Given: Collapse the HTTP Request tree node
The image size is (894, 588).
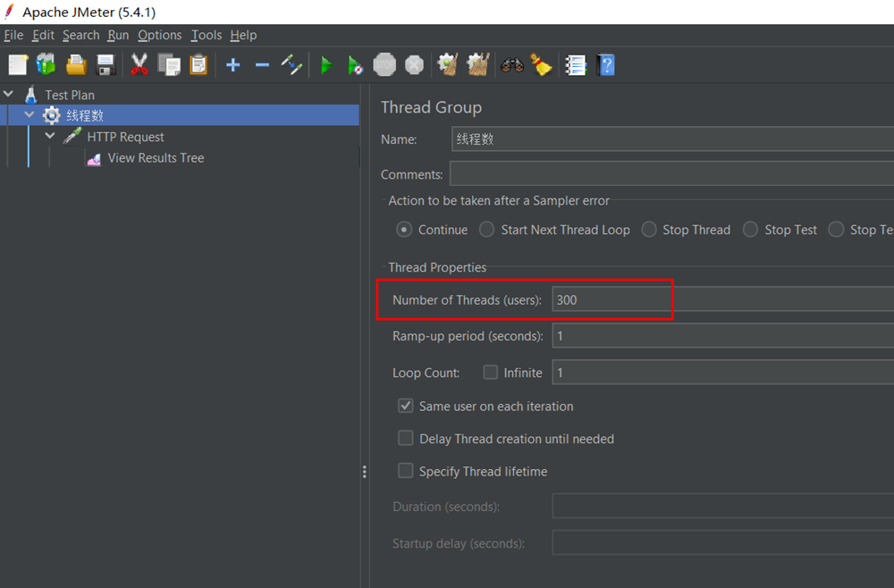Looking at the screenshot, I should click(x=50, y=137).
